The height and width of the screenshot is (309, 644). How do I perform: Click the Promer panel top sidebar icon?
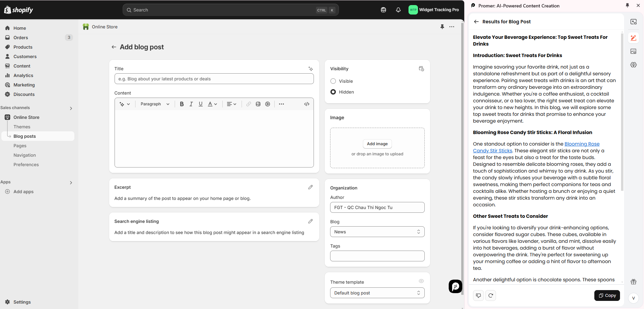634,22
